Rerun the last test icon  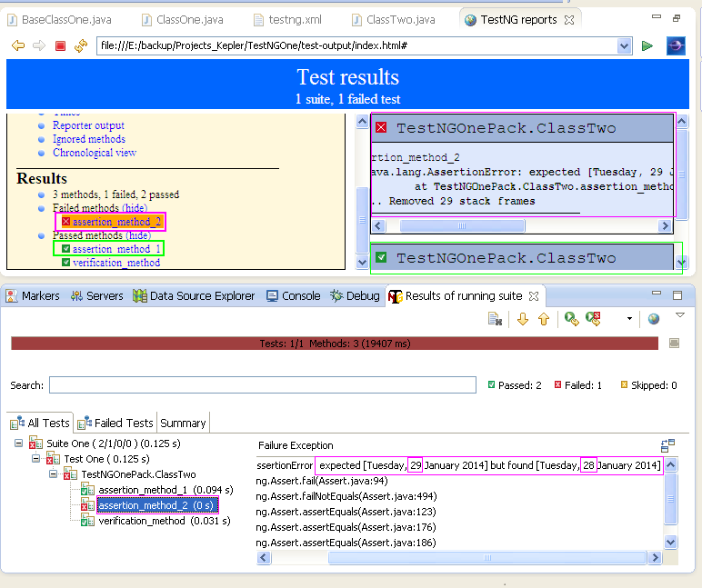(x=572, y=319)
